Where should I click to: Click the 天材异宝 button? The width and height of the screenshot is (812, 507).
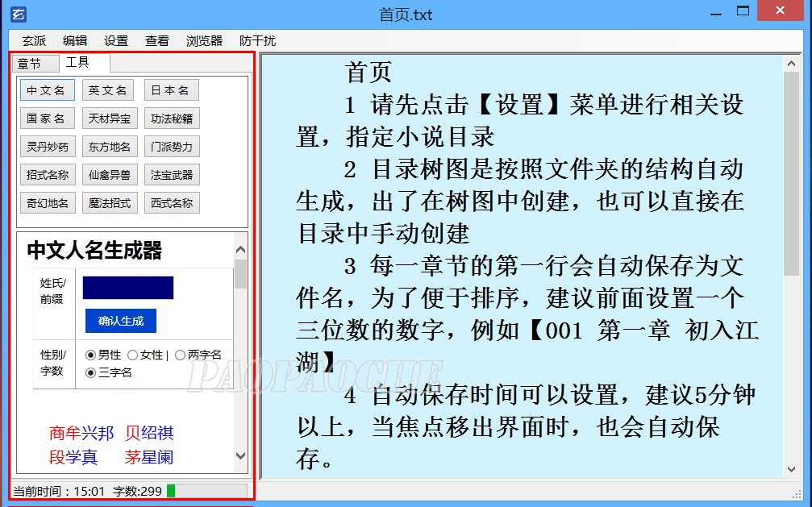[110, 118]
